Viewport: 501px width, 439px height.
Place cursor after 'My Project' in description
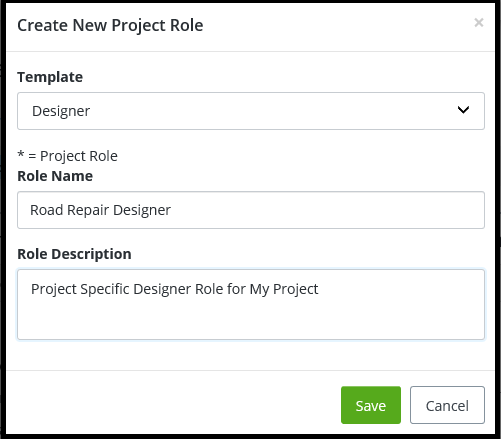point(319,289)
